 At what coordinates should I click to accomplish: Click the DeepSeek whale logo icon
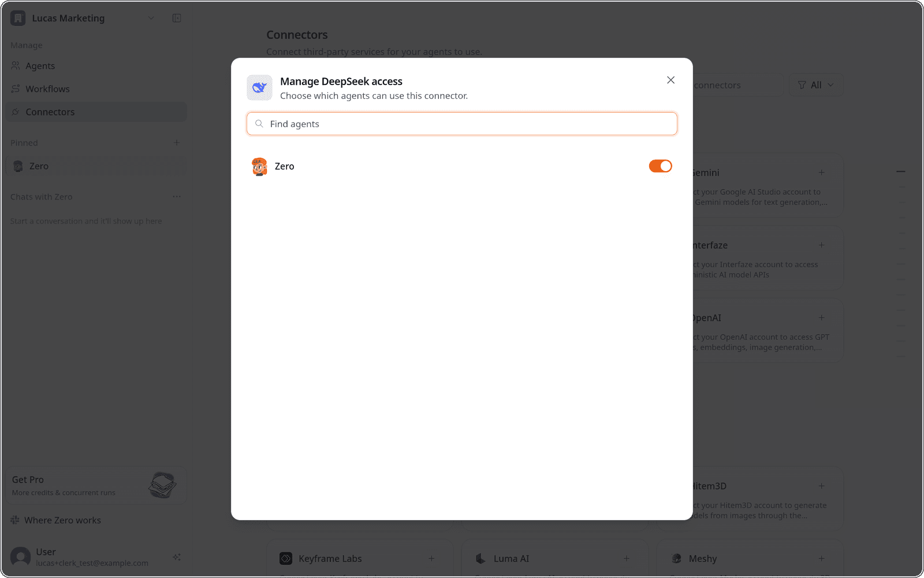(x=259, y=87)
